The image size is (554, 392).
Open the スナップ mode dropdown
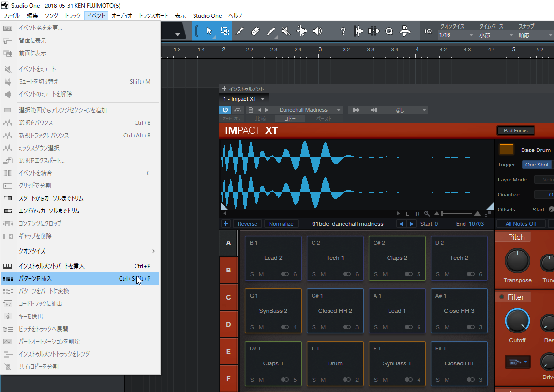535,35
